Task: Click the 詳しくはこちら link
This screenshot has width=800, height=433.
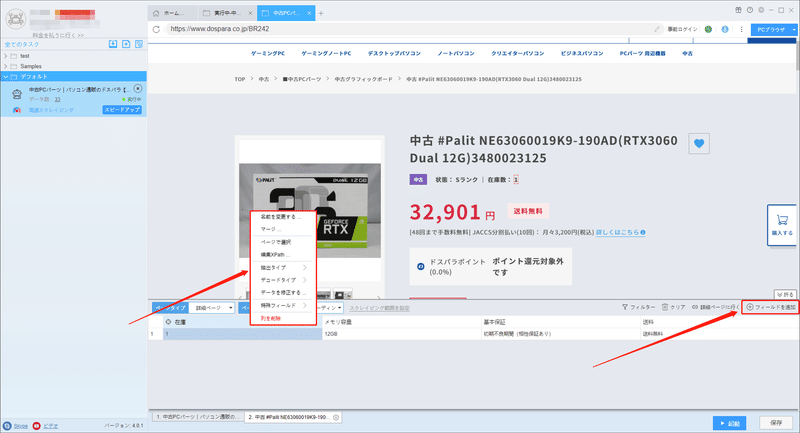Action: tap(620, 233)
